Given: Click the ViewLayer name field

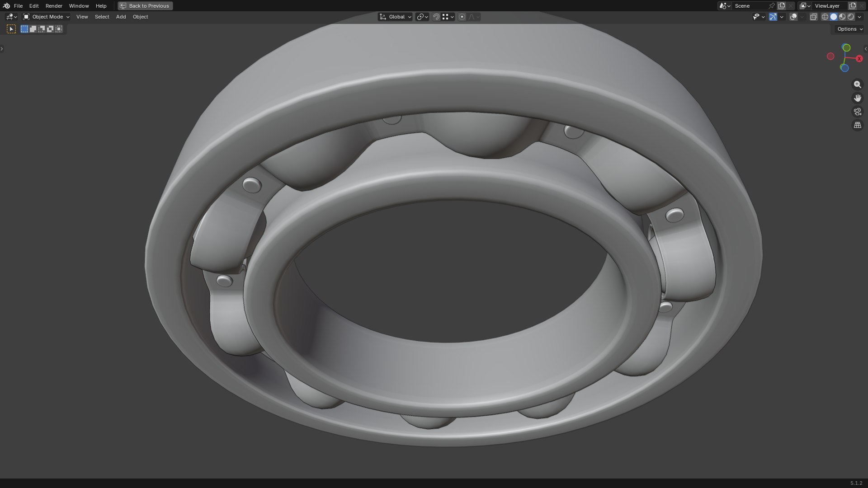Looking at the screenshot, I should [x=830, y=6].
